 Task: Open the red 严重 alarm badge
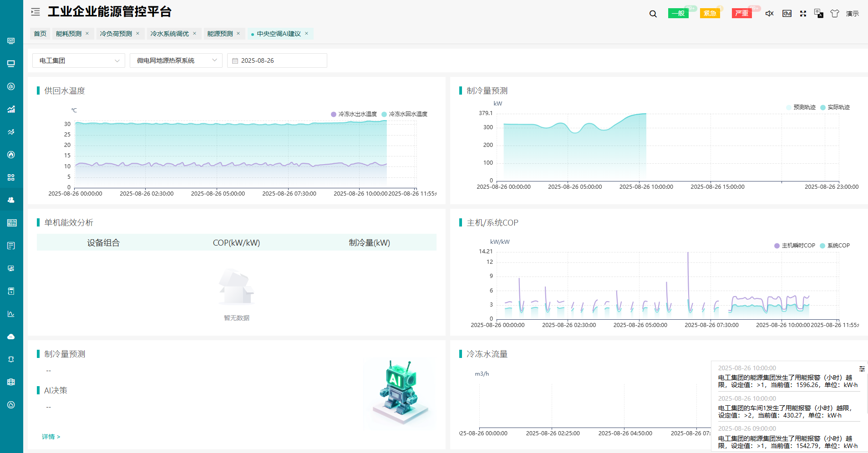point(742,13)
